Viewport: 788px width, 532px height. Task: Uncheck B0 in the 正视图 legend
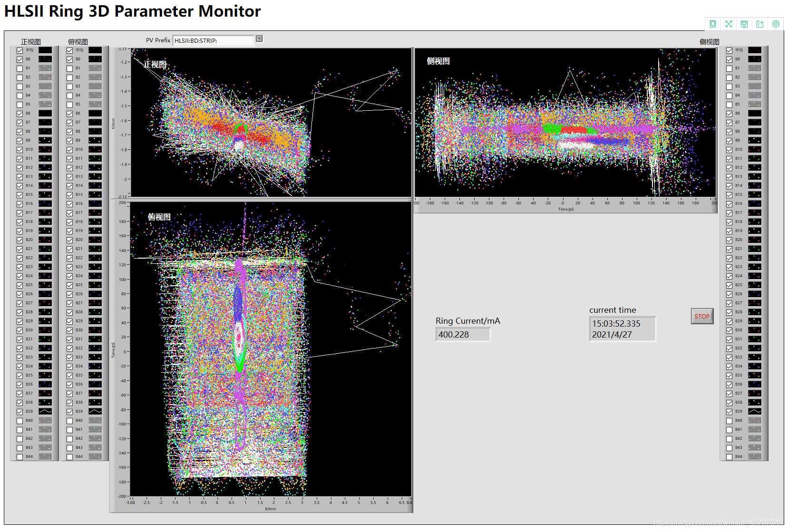(19, 59)
